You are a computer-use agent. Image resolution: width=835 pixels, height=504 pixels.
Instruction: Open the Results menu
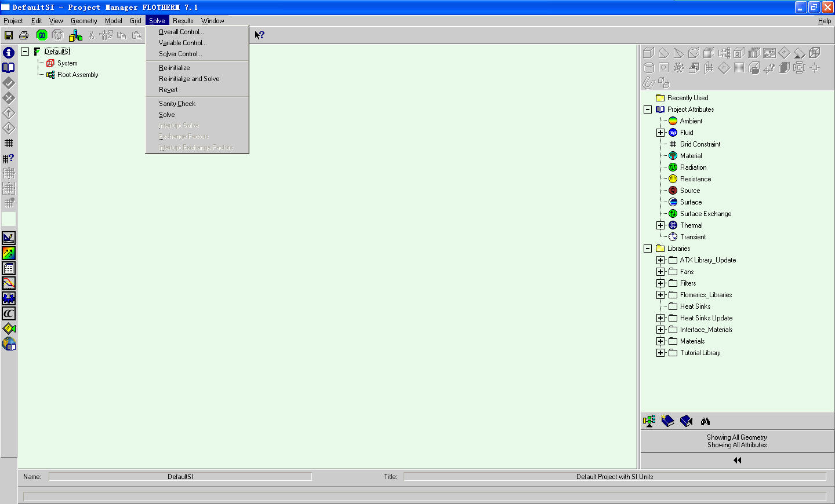(183, 21)
